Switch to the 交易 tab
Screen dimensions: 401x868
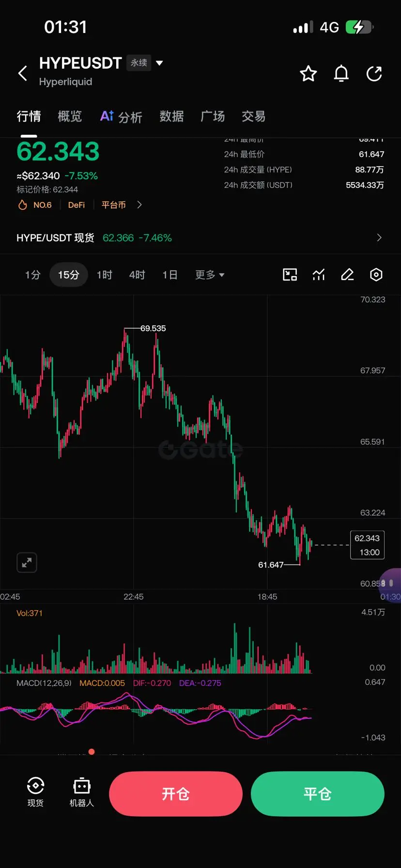pos(253,116)
